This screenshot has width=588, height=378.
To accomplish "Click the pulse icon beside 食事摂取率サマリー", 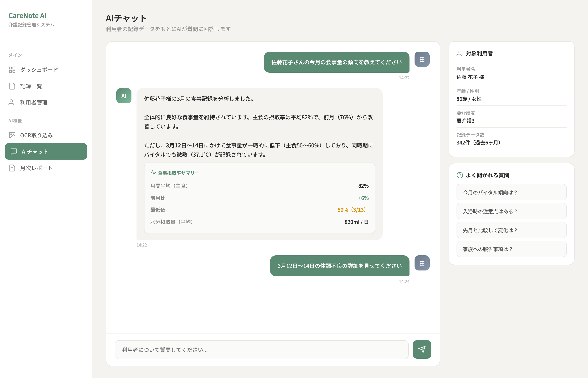I will pyautogui.click(x=153, y=173).
